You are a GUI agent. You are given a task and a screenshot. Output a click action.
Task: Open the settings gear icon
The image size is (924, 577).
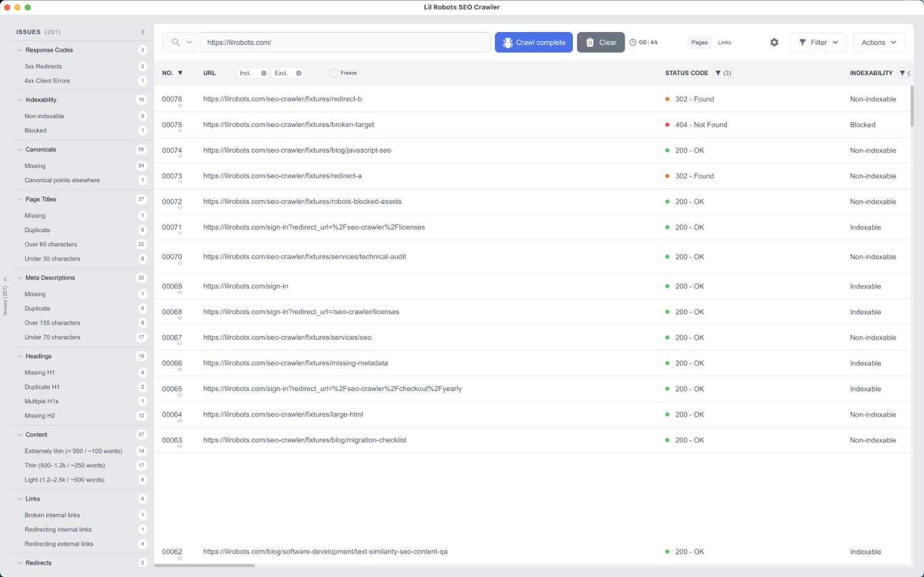click(774, 42)
